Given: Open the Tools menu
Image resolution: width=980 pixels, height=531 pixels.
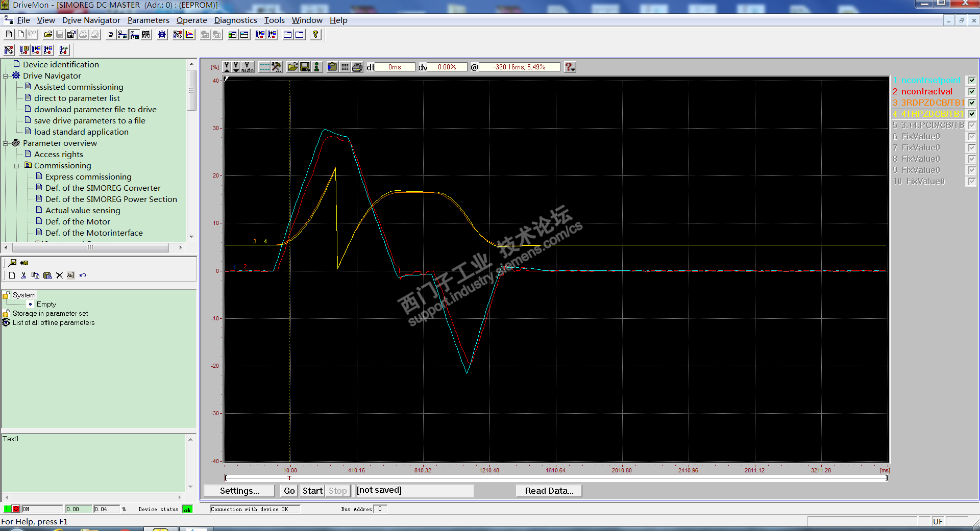Looking at the screenshot, I should [274, 20].
